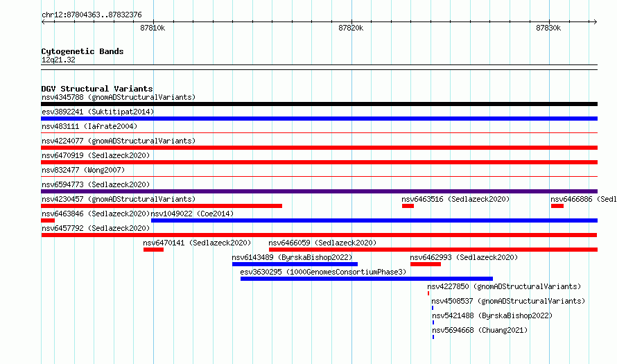This screenshot has height=364, width=617.
Task: Open the nsv4345788 gnomAD variant label
Action: (119, 97)
